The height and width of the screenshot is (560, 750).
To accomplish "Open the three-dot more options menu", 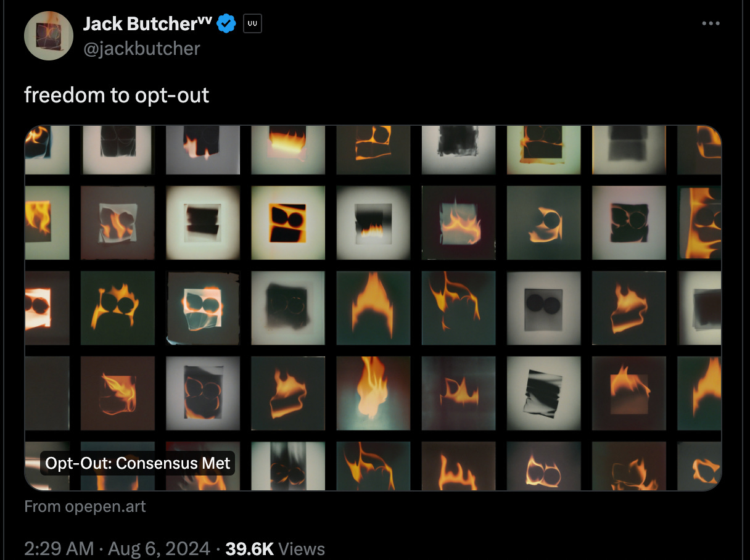I will click(x=711, y=23).
